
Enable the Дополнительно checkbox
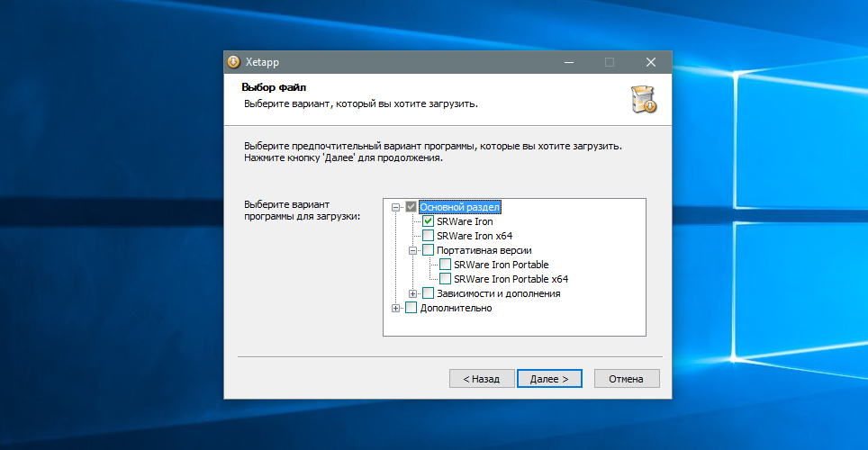411,308
